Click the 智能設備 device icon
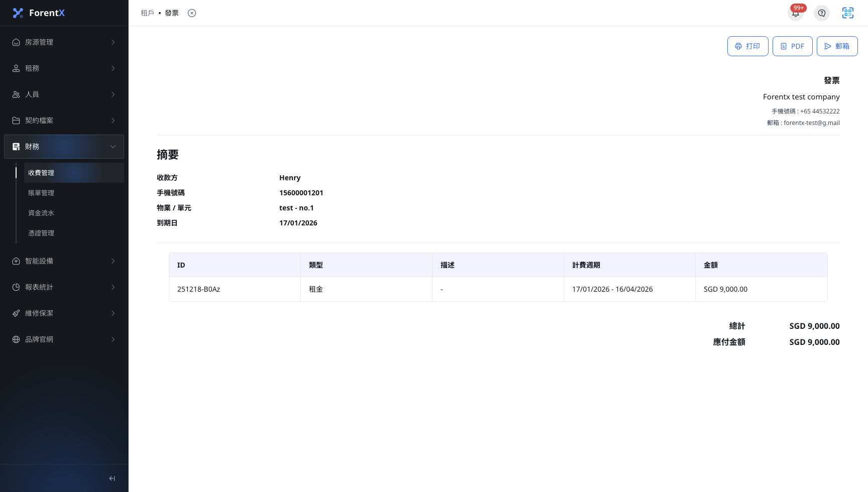The width and height of the screenshot is (868, 492). tap(16, 261)
